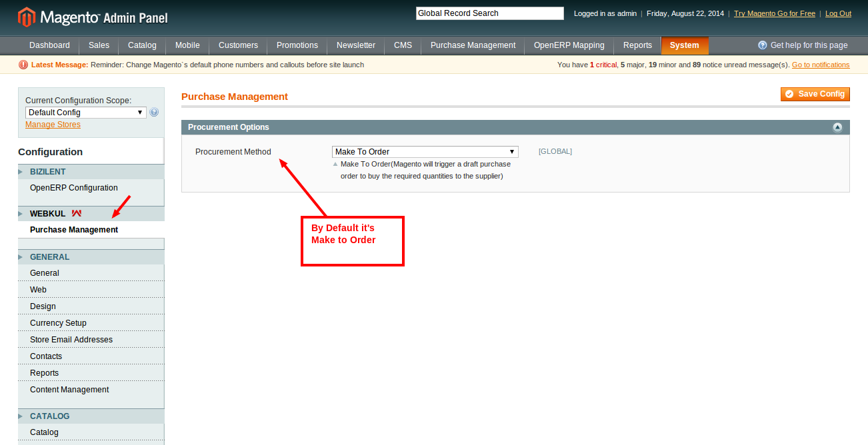The width and height of the screenshot is (868, 445).
Task: Open the Newsletter menu
Action: (356, 45)
